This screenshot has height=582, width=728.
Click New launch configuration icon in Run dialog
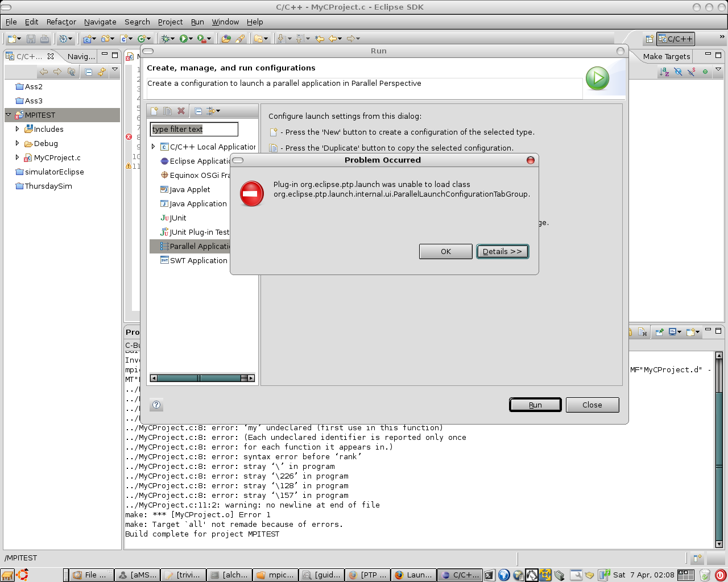click(x=154, y=111)
